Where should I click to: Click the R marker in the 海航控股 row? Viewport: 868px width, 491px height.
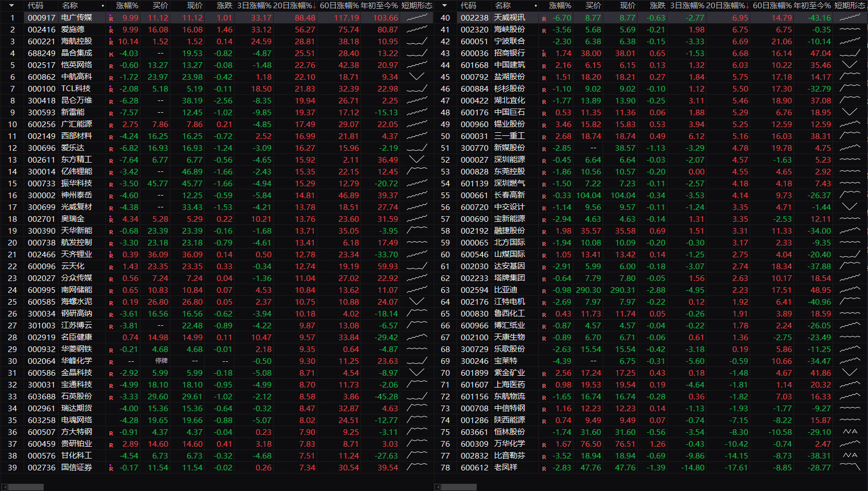click(x=111, y=42)
